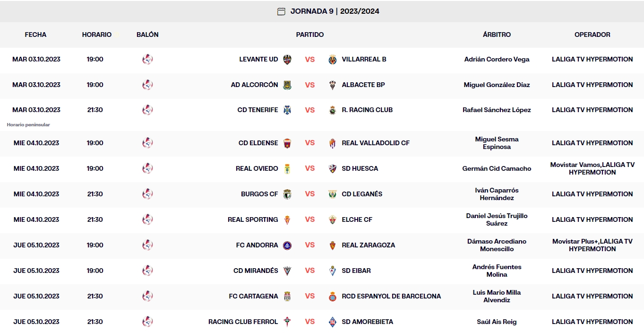Screen dimensions: 644x333
Task: Click the calendar icon beside Jornada 9
Action: [x=281, y=11]
